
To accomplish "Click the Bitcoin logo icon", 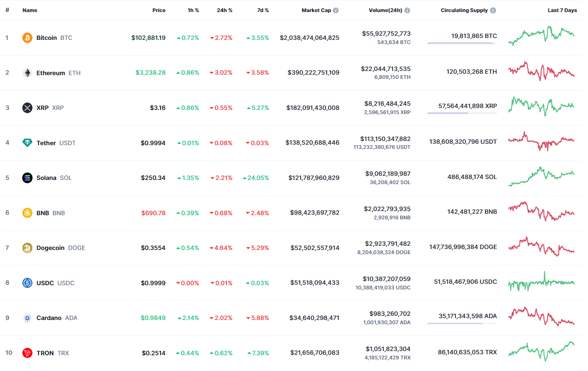I will (x=27, y=38).
